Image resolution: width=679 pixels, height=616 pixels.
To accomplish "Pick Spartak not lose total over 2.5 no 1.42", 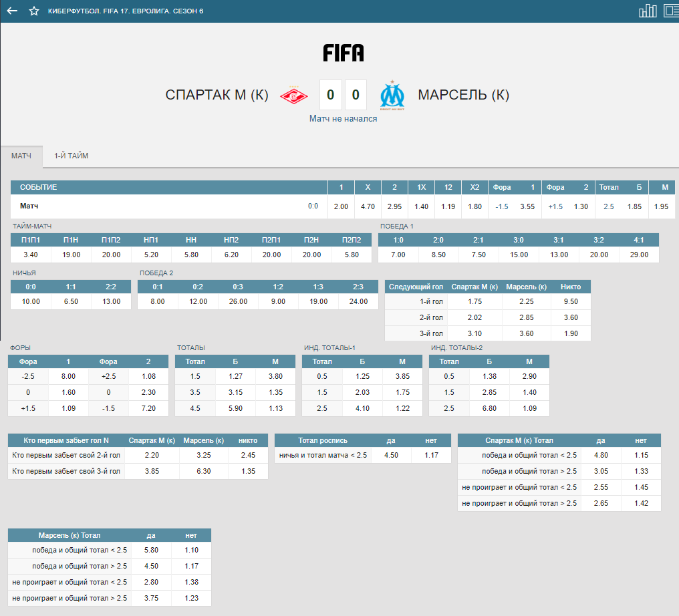I will [x=642, y=503].
